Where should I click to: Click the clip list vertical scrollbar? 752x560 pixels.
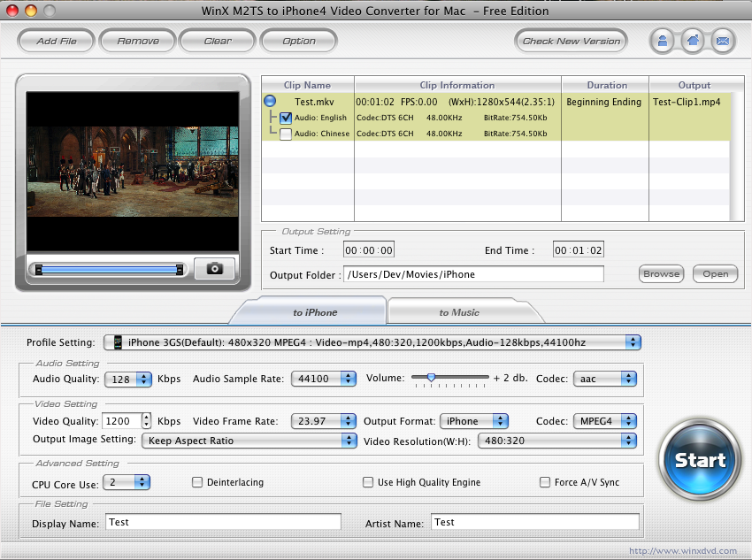tap(737, 157)
